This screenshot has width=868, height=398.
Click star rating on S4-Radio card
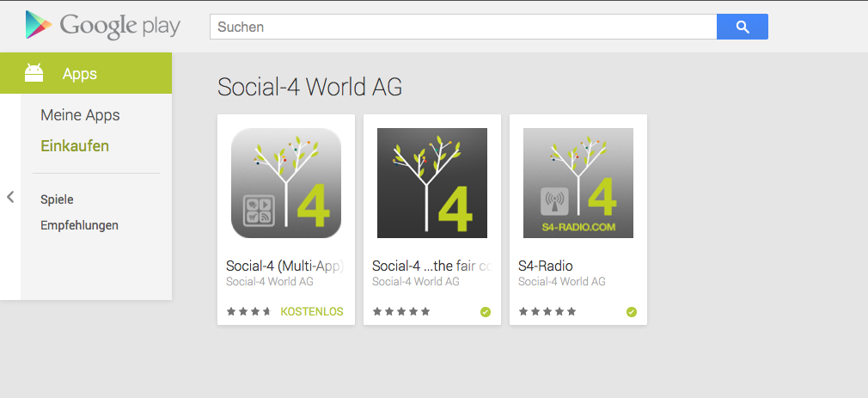(547, 312)
